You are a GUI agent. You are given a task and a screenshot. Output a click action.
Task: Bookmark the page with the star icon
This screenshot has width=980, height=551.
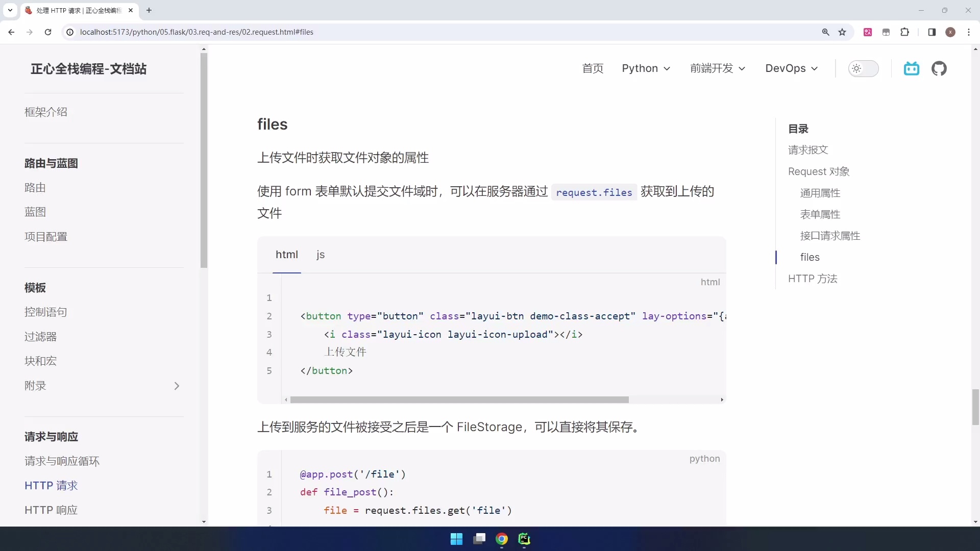click(842, 32)
